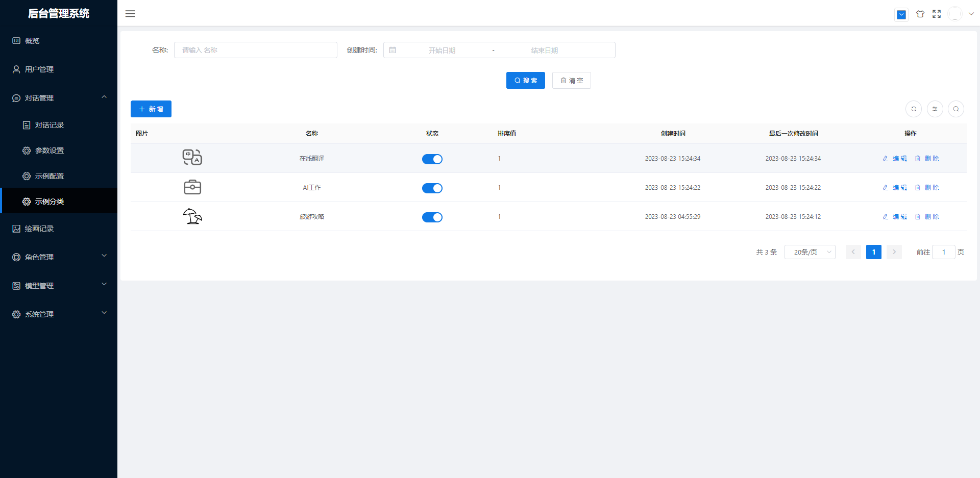Image resolution: width=980 pixels, height=478 pixels.
Task: Click the round search toggle icon
Action: coord(955,109)
